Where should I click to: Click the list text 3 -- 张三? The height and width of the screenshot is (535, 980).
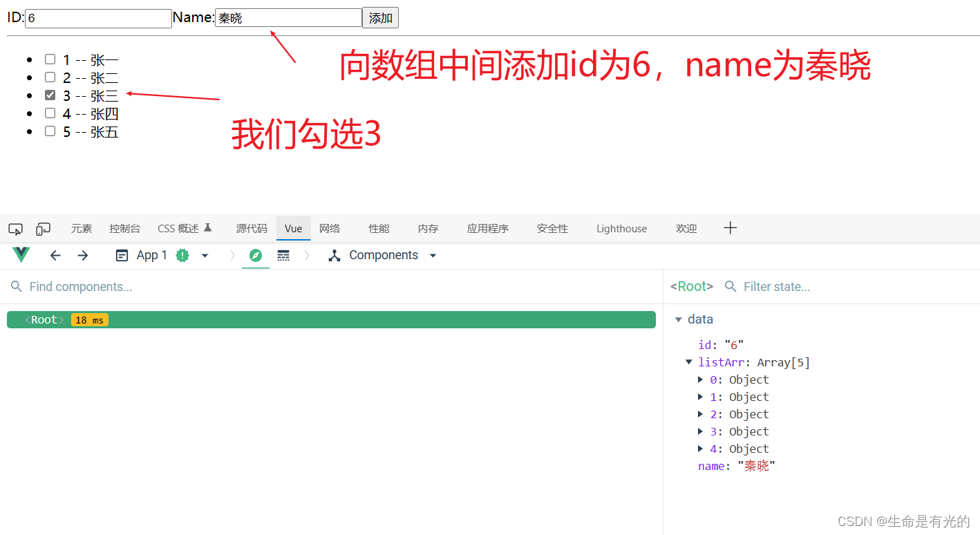pos(91,96)
